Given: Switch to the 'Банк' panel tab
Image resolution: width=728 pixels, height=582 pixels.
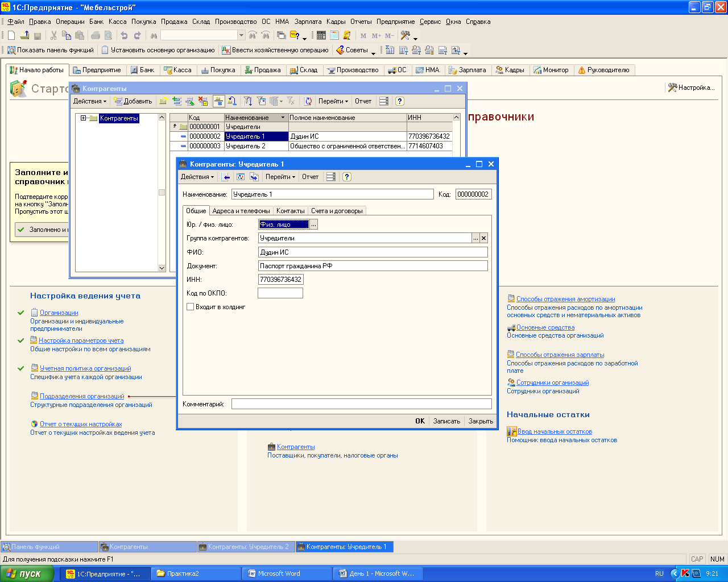Looking at the screenshot, I should [x=142, y=70].
